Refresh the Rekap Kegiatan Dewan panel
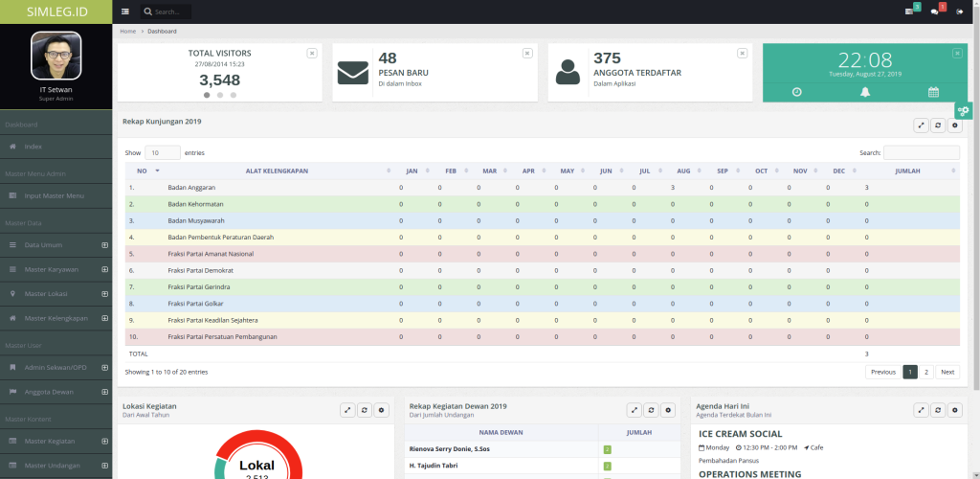Screen dimensions: 980x479 (651, 410)
